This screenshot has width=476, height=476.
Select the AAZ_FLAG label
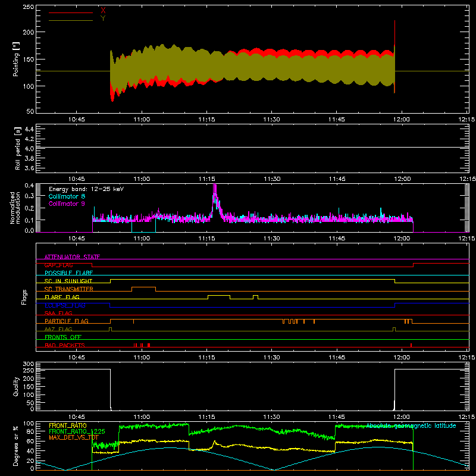click(58, 329)
